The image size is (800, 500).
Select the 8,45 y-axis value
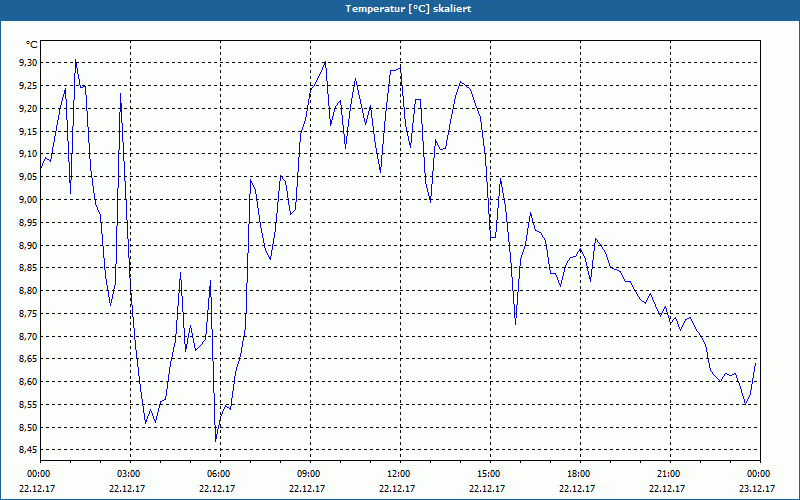(28, 450)
